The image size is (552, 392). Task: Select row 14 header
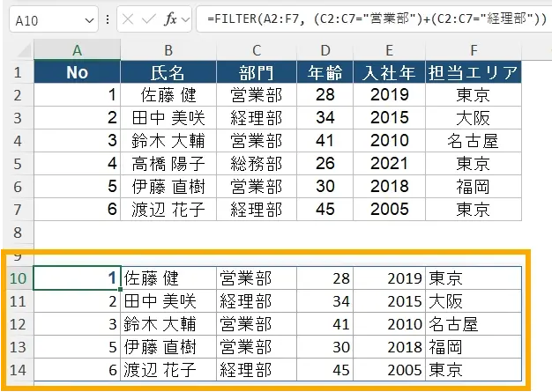click(x=18, y=370)
